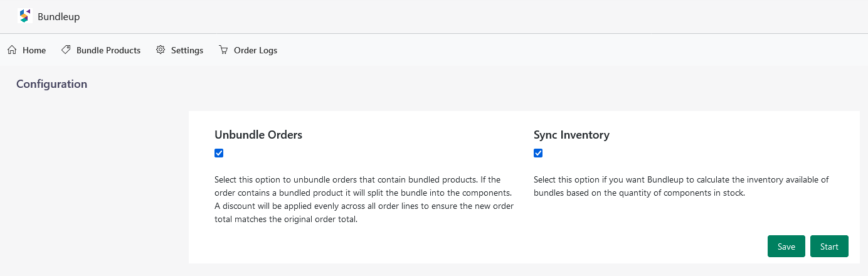Click the Configuration page heading
The width and height of the screenshot is (868, 276).
pyautogui.click(x=51, y=84)
